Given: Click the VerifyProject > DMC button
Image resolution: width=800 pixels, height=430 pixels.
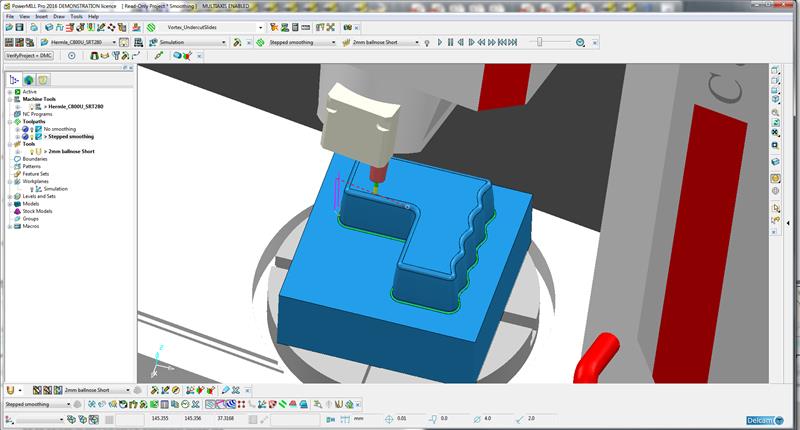Looking at the screenshot, I should click(29, 56).
